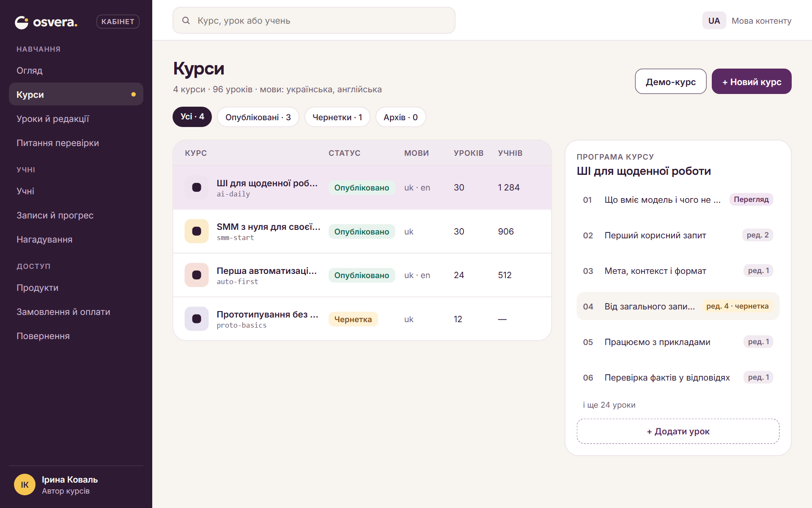Select the Усі · 4 filter tab

[x=192, y=117]
